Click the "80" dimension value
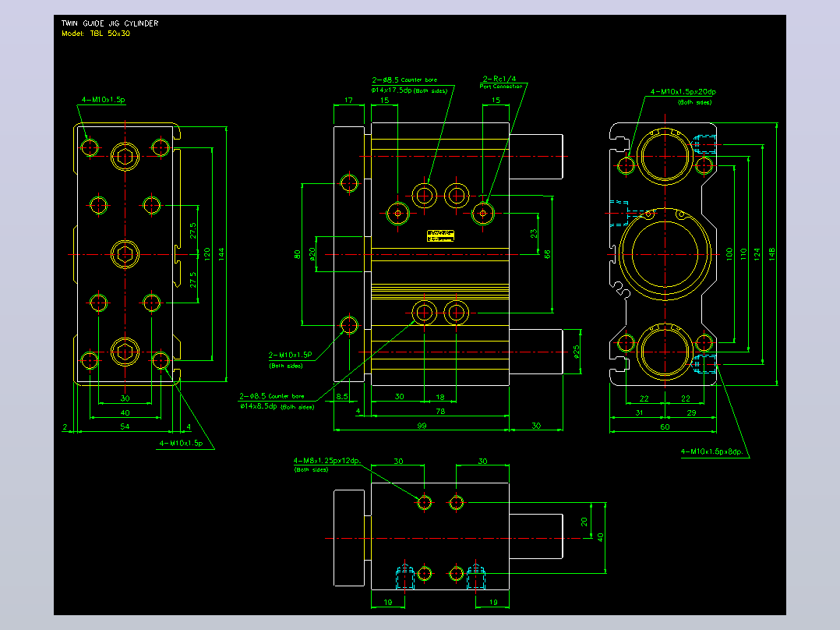Image resolution: width=840 pixels, height=630 pixels. coord(298,254)
